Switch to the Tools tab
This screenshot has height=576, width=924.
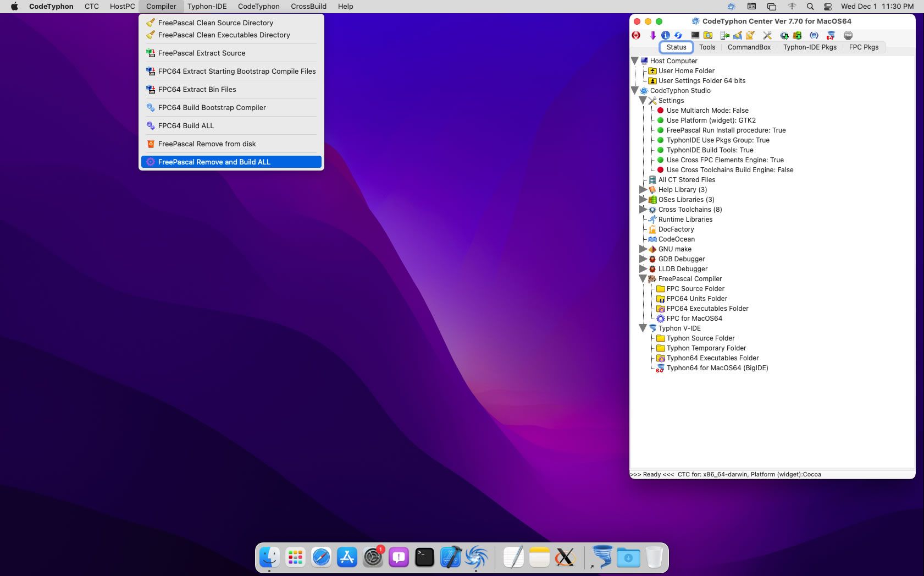pos(707,47)
